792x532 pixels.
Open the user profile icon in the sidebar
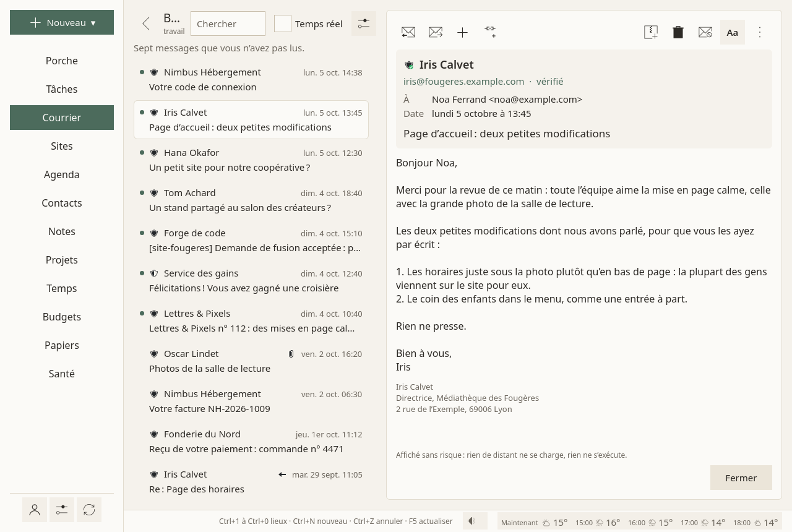[35, 510]
